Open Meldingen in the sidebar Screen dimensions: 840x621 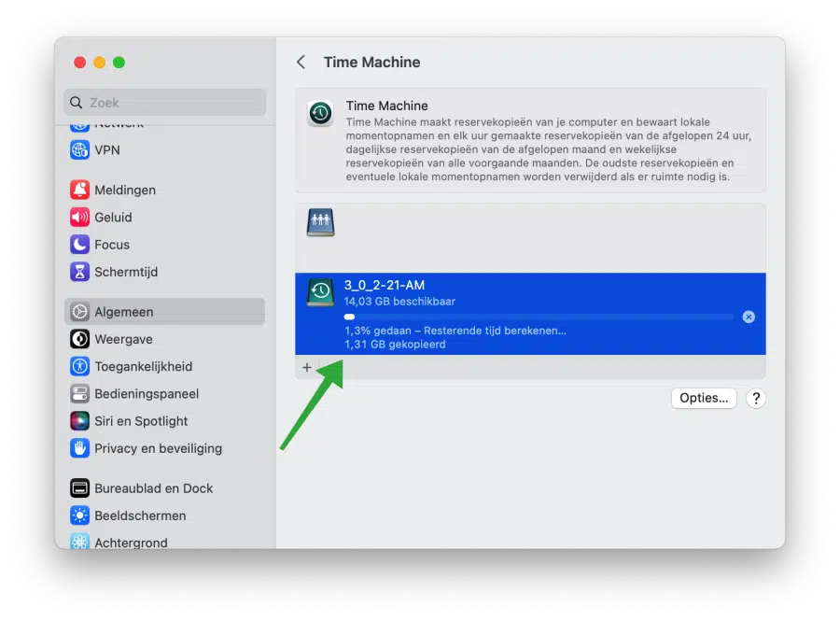(x=164, y=190)
